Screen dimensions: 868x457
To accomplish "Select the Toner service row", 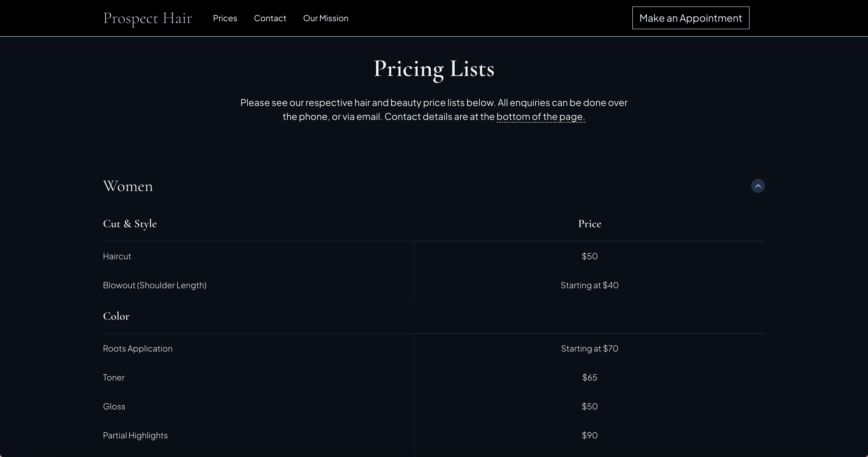I will (x=114, y=377).
